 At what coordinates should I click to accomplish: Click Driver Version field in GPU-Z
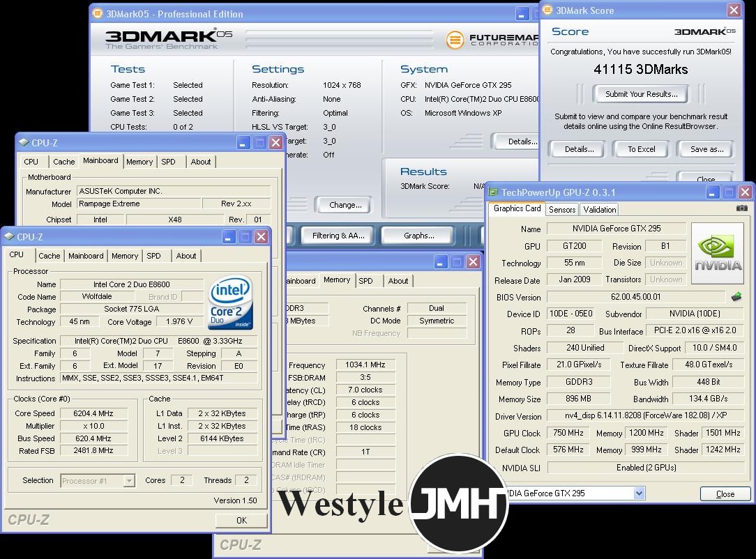point(646,415)
